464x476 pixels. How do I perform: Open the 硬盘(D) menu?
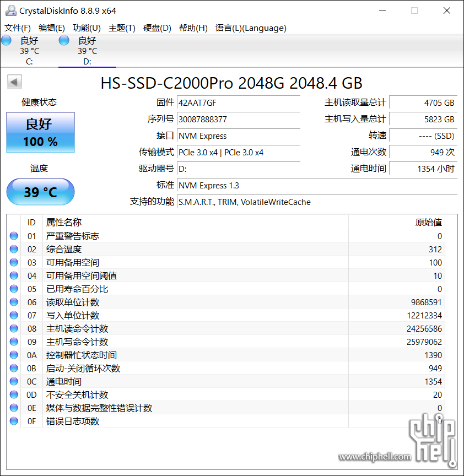coord(157,28)
